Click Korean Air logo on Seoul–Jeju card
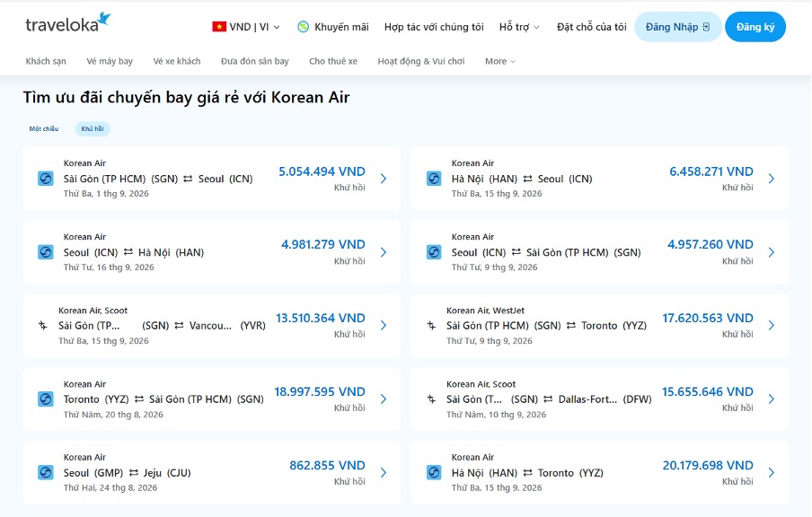Viewport: 812px width, 517px height. [x=46, y=472]
